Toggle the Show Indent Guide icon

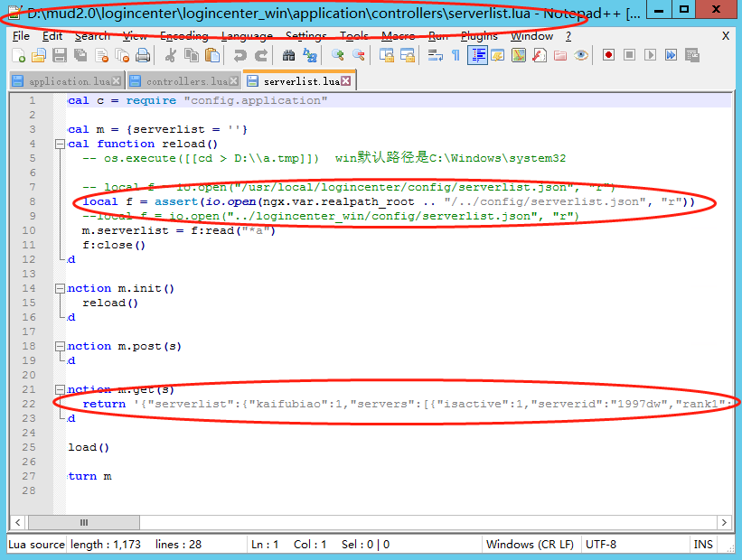tap(477, 55)
